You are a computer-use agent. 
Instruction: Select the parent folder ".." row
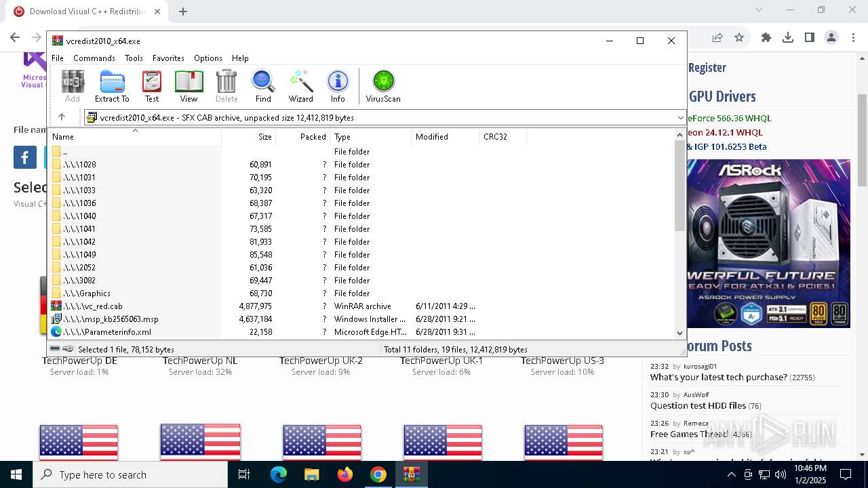click(362, 151)
